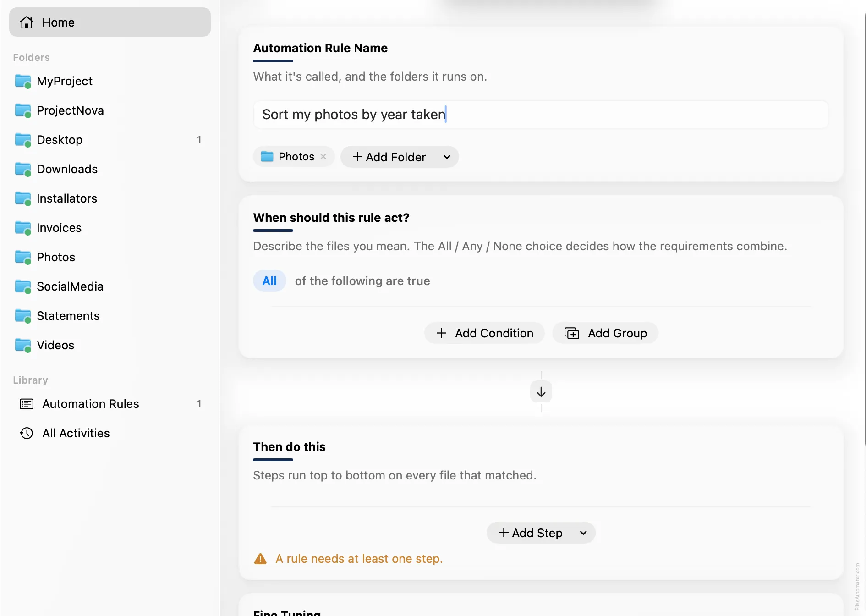
Task: Select the Statements folder label
Action: pos(68,316)
